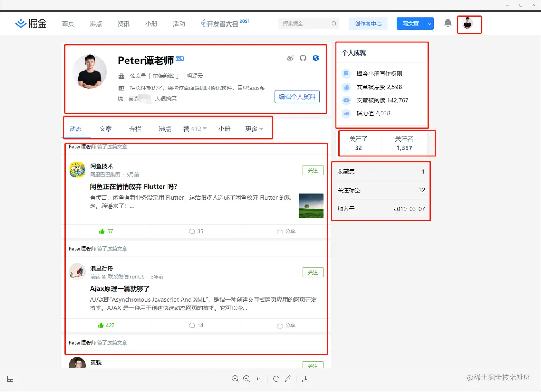Go to 首页 in top navigation
Screen dimensions: 541x392
[68, 24]
